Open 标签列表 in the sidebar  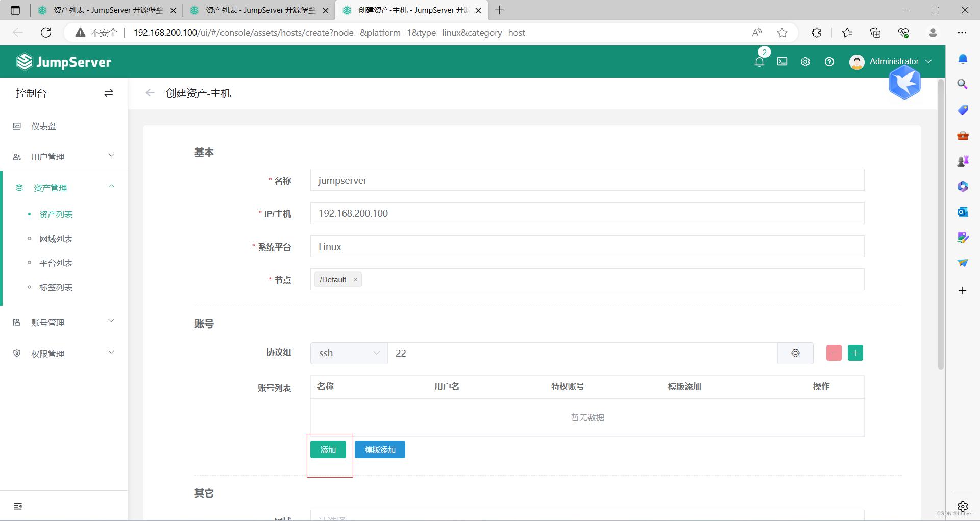tap(56, 287)
